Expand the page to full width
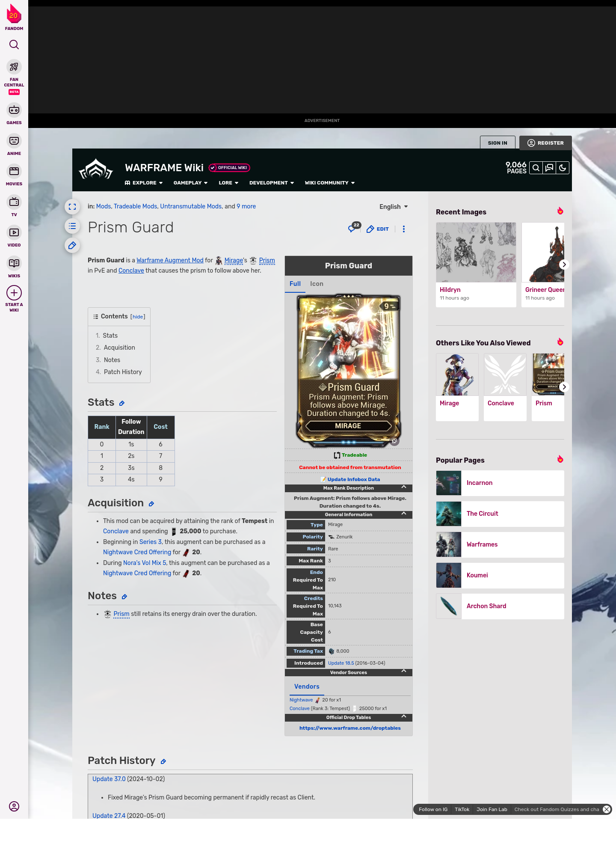The width and height of the screenshot is (616, 856). click(72, 207)
